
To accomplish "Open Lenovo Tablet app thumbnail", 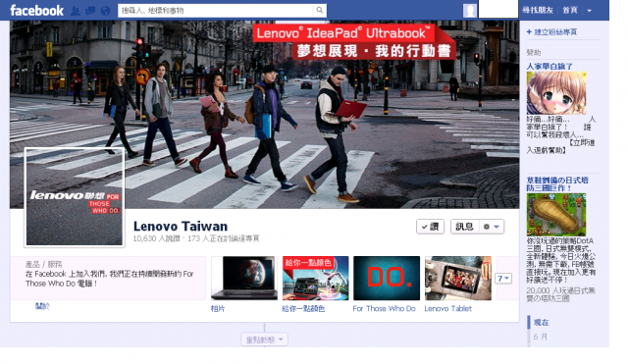I will (x=458, y=278).
